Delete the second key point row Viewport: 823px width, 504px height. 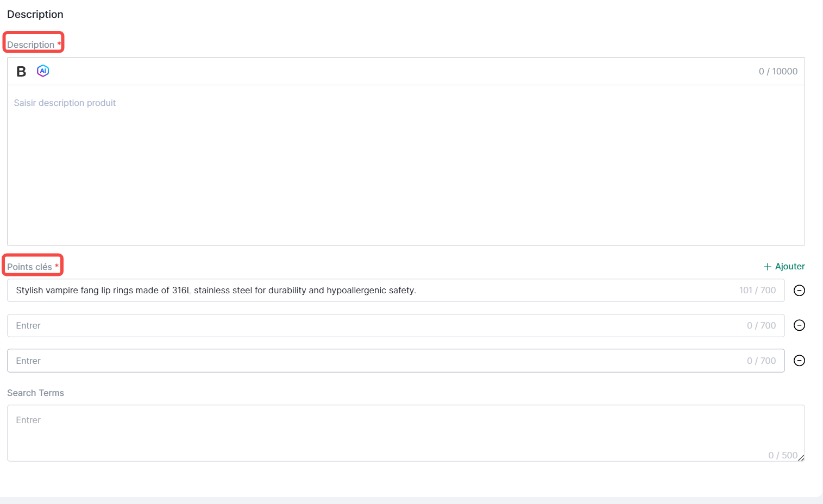[x=799, y=325]
